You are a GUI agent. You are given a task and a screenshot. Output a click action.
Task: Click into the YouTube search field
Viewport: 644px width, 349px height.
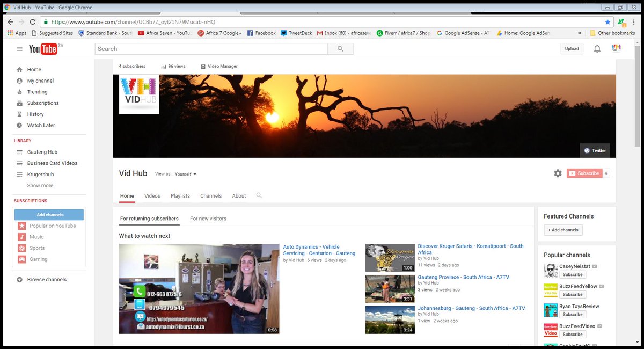211,49
